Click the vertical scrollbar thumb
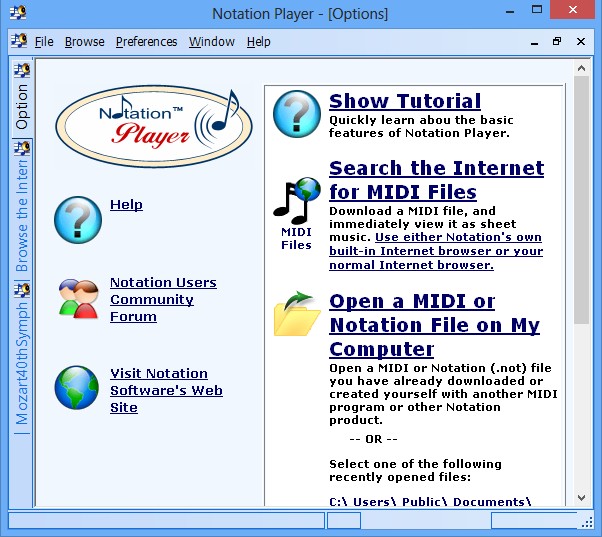This screenshot has height=537, width=602. (x=581, y=200)
